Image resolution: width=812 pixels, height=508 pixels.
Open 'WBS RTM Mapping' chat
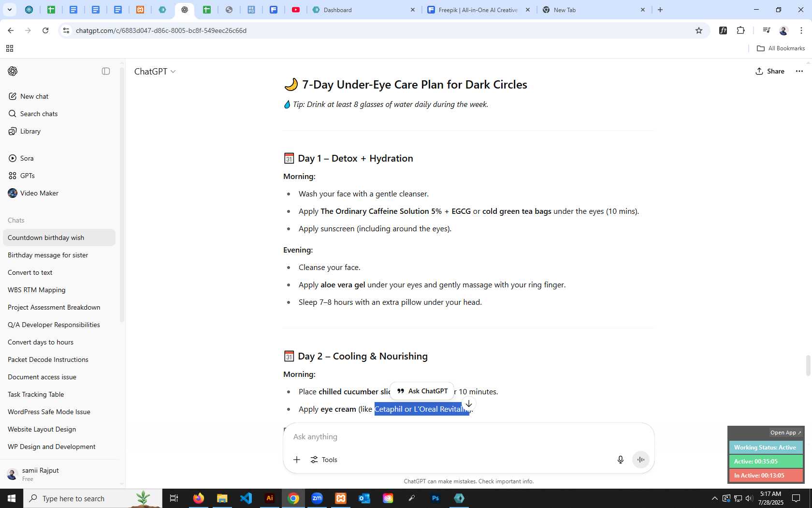point(59,290)
